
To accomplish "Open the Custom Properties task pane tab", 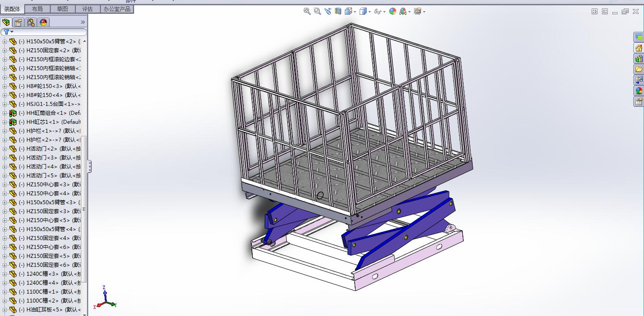I will pyautogui.click(x=639, y=101).
